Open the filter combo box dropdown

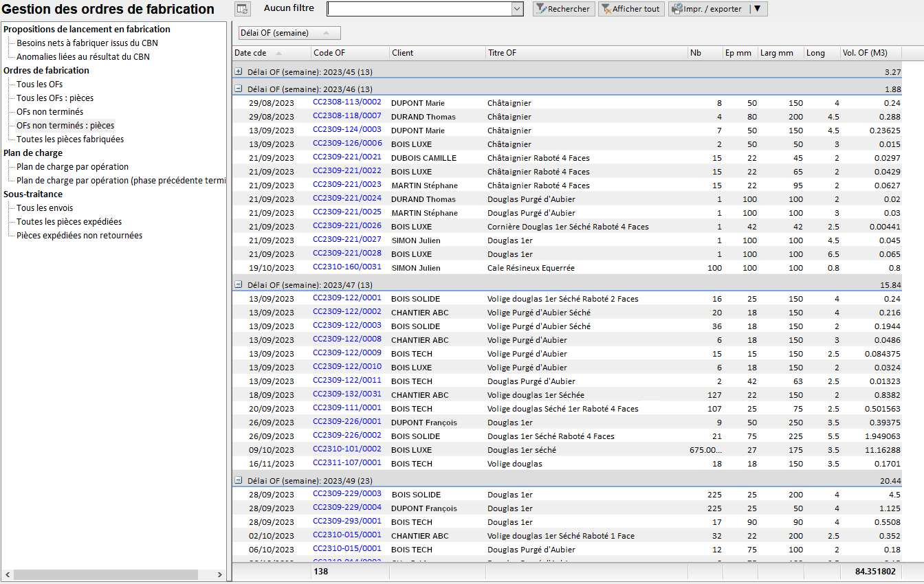coord(518,9)
